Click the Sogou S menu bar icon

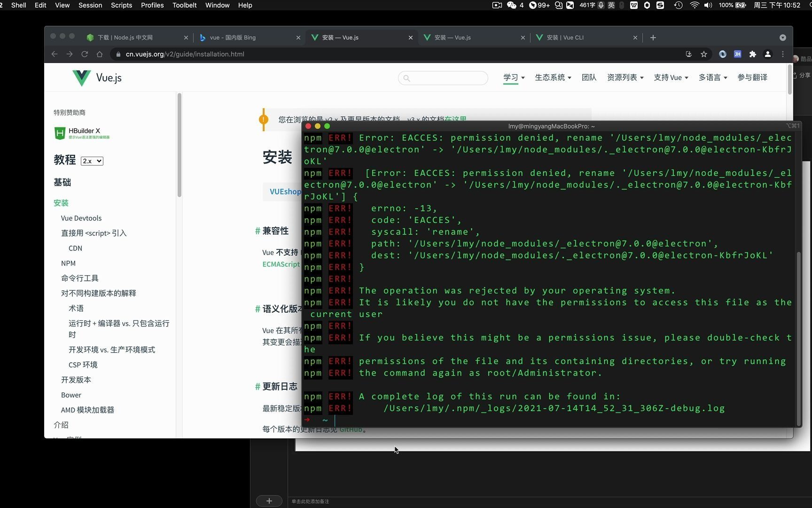[x=660, y=5]
